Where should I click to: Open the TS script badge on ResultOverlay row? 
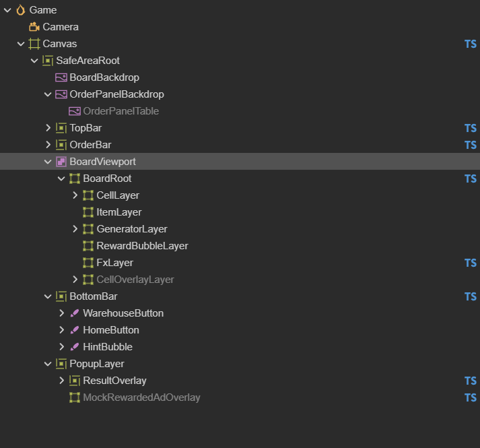470,381
